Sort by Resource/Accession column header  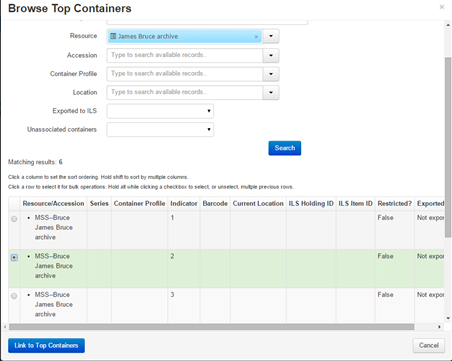click(x=53, y=204)
